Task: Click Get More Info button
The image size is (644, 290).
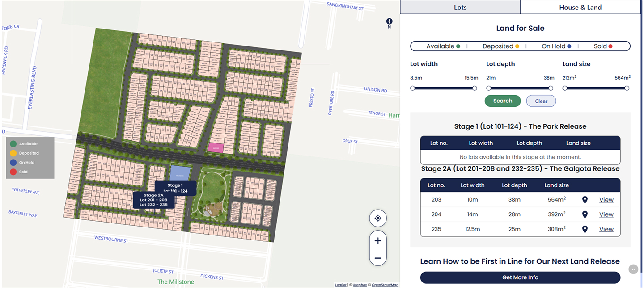Action: pos(520,277)
